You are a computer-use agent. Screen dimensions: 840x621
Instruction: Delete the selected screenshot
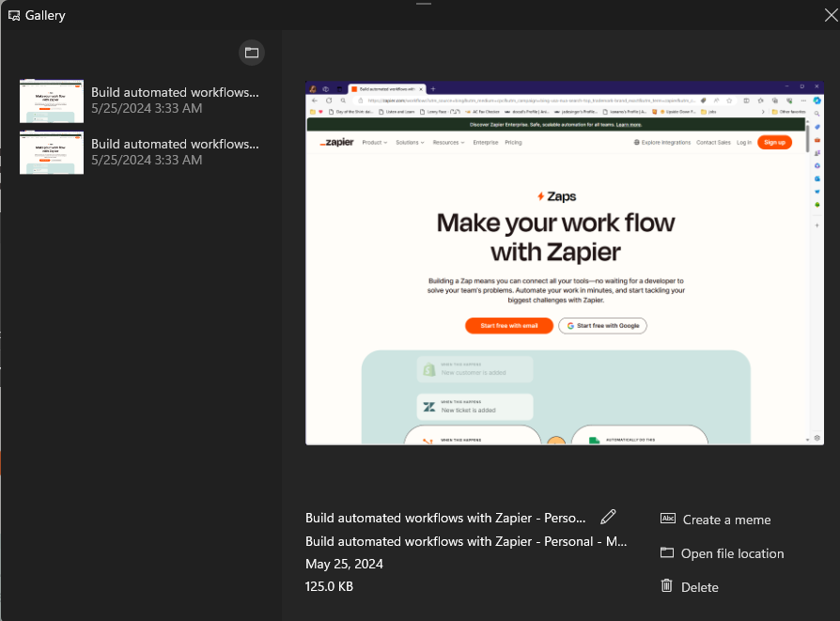(689, 586)
